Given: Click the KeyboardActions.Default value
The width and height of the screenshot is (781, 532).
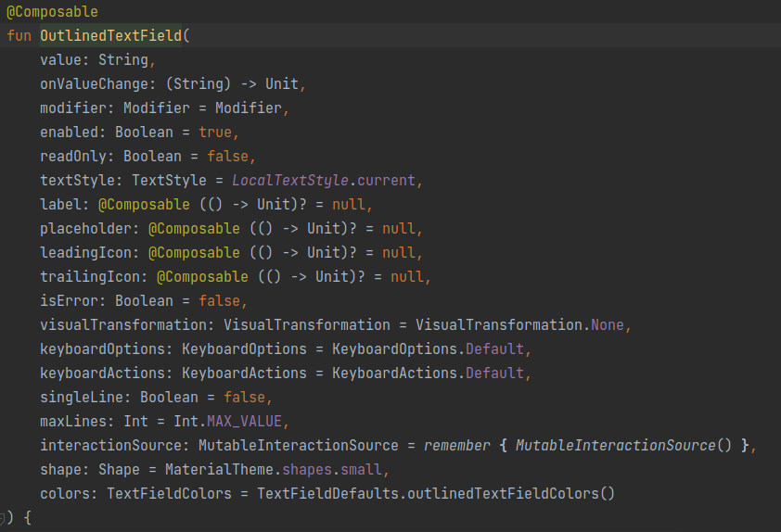Looking at the screenshot, I should coord(428,374).
